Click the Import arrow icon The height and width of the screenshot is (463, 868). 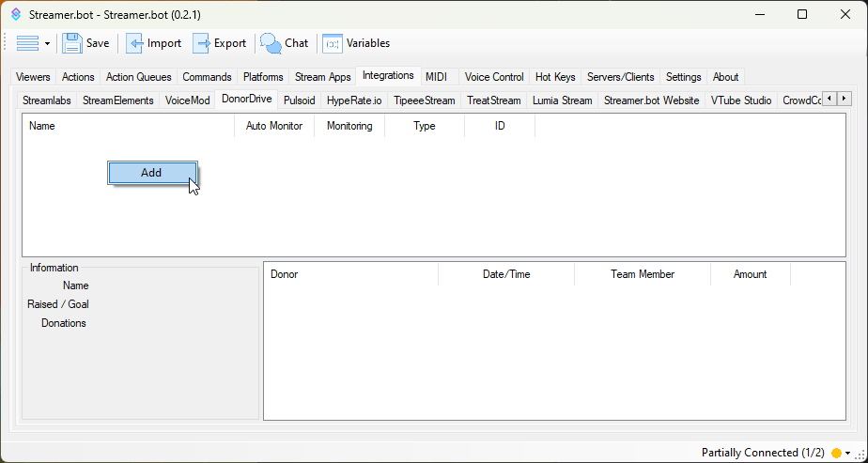tap(134, 43)
